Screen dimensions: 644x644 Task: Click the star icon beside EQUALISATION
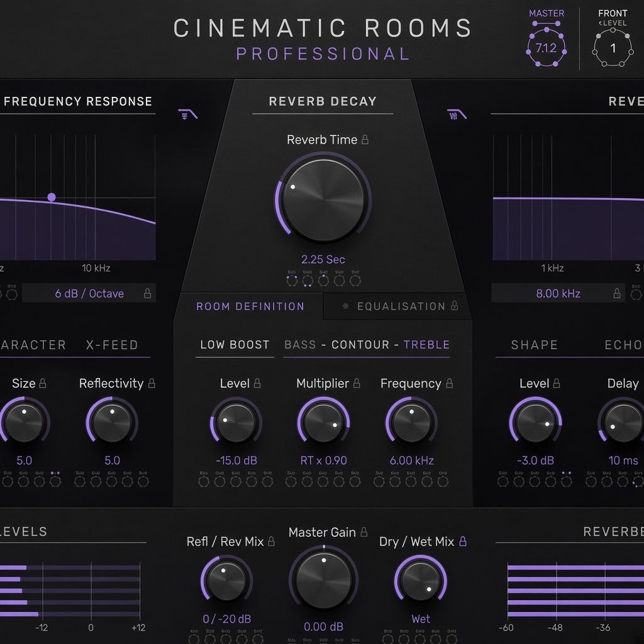pos(346,306)
